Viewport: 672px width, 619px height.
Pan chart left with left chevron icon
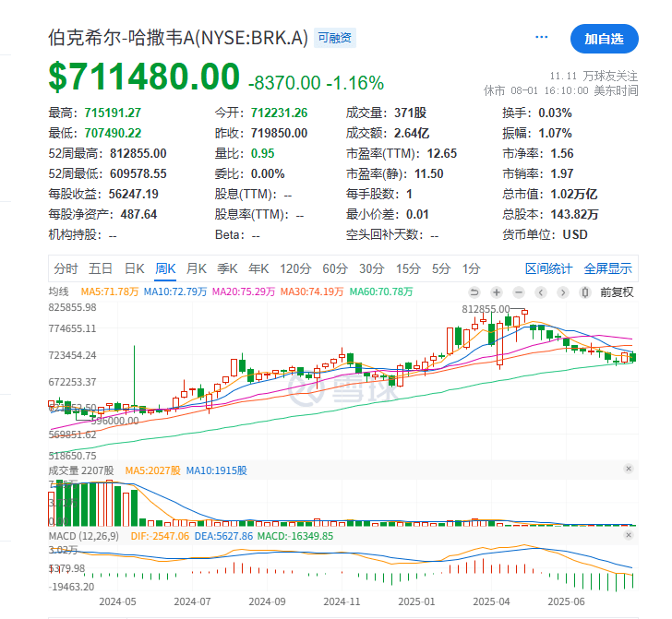[541, 292]
